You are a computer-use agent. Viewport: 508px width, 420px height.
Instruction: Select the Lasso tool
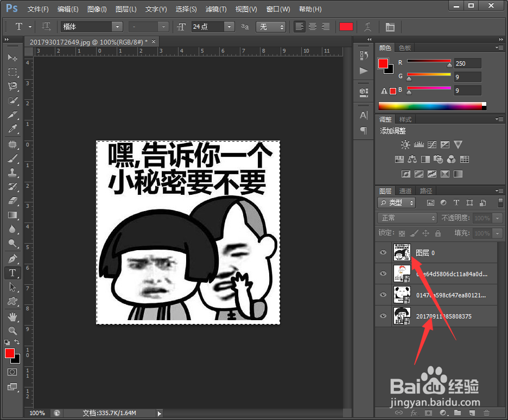point(12,86)
